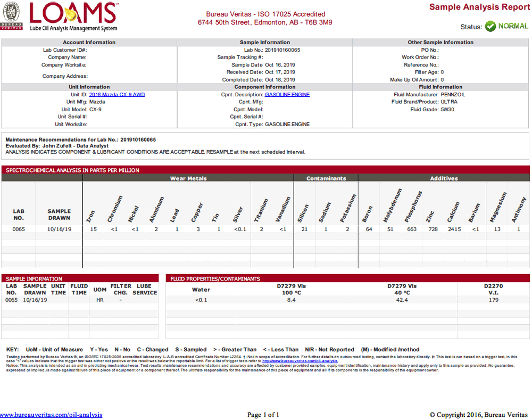Open the GASOLINE ENGINE component description link
The width and height of the screenshot is (532, 420).
click(287, 94)
